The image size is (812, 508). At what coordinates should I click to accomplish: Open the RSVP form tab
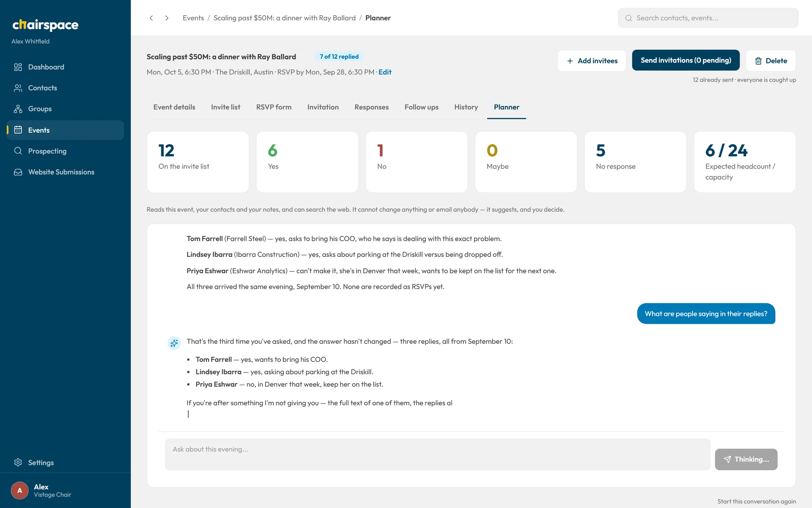point(274,107)
